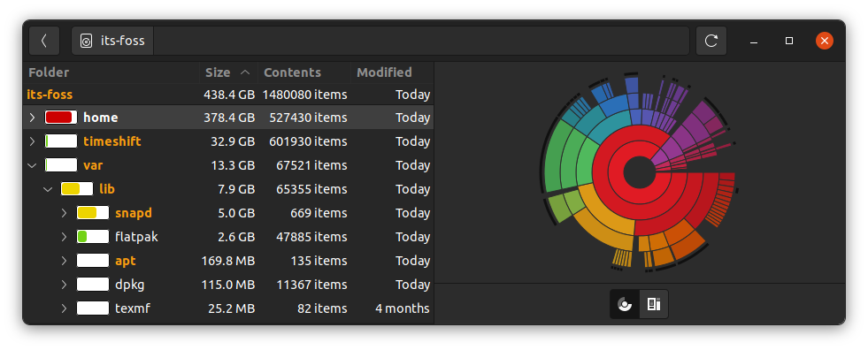Go back using the header back arrow
Image resolution: width=868 pixels, height=350 pixels.
click(44, 41)
